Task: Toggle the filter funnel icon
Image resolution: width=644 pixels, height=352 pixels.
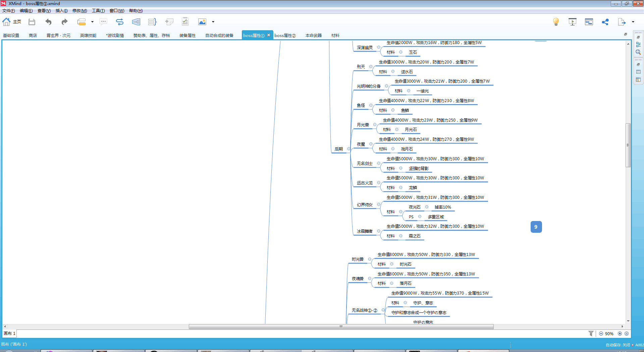Action: point(591,334)
